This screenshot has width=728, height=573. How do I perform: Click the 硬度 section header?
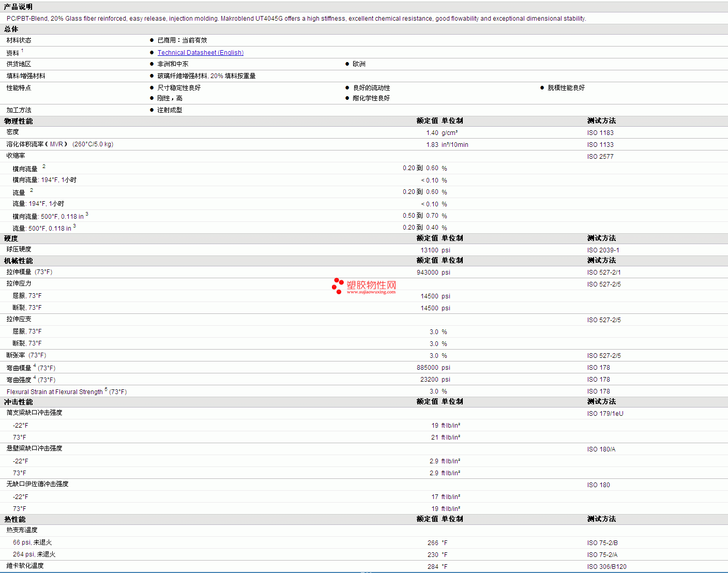pos(11,238)
